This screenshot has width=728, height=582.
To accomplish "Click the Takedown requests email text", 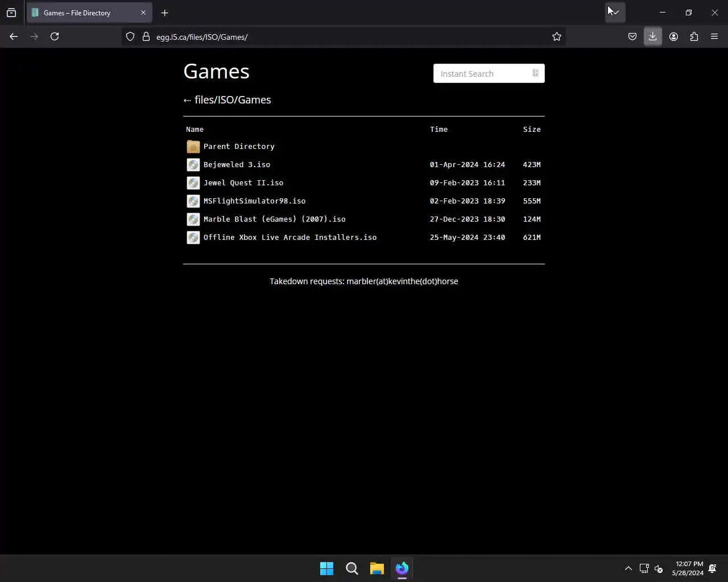I will (364, 281).
